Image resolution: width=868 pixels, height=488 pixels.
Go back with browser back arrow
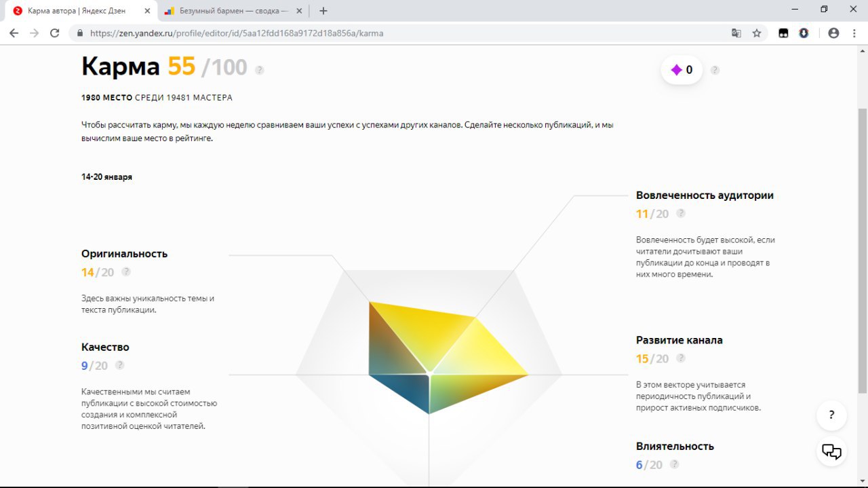click(x=14, y=33)
